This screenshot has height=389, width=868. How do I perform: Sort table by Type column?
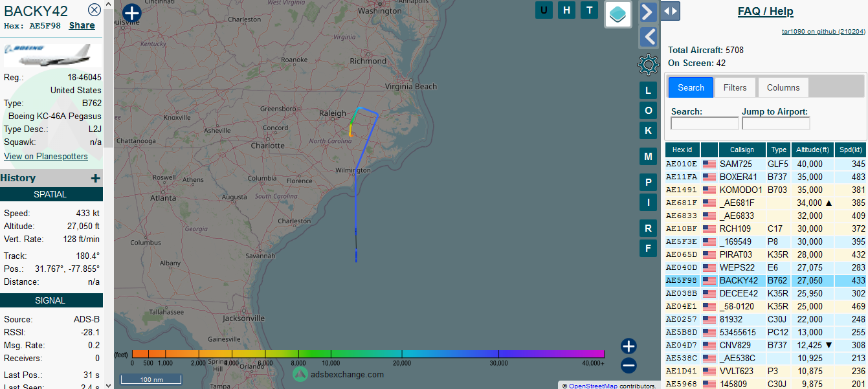pos(779,150)
